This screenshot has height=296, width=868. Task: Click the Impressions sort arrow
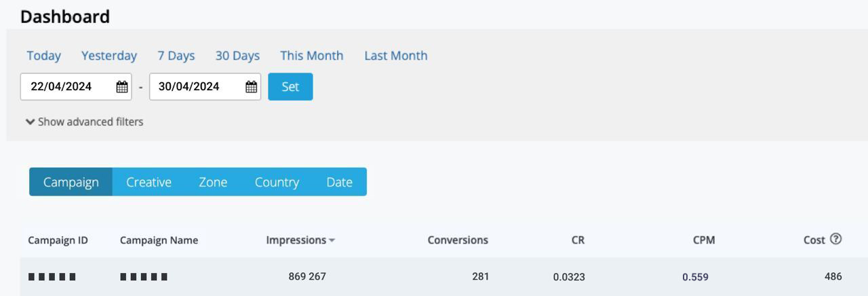pyautogui.click(x=332, y=240)
